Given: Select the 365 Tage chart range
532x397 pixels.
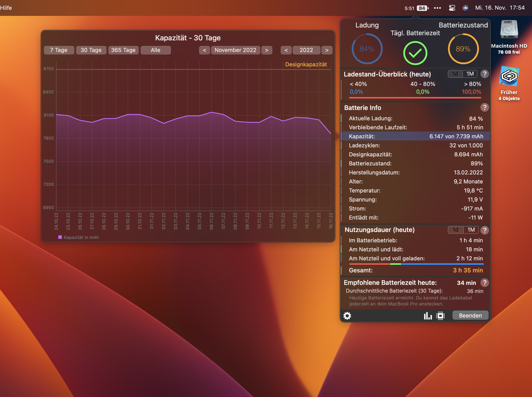Looking at the screenshot, I should [123, 50].
